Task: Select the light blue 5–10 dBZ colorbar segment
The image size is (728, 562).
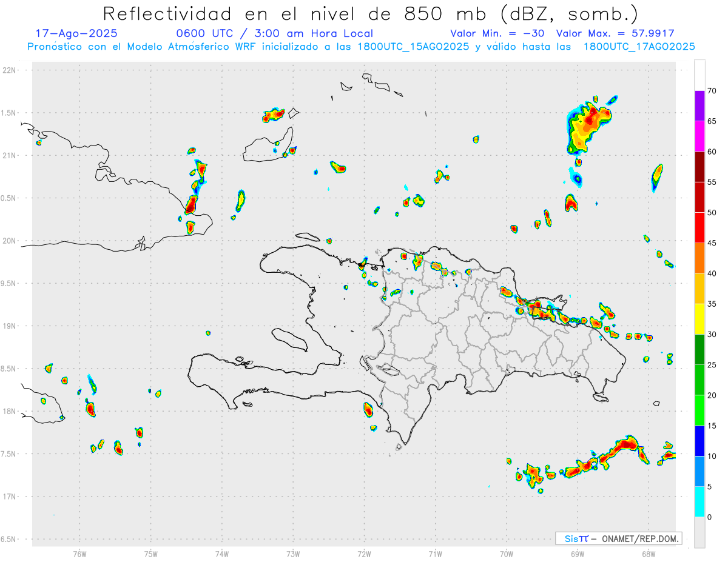Action: [699, 471]
